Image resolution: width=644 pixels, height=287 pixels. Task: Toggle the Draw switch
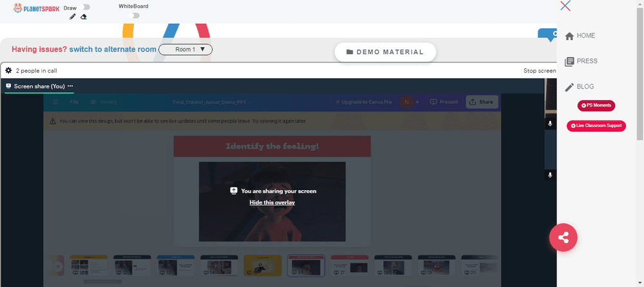86,7
